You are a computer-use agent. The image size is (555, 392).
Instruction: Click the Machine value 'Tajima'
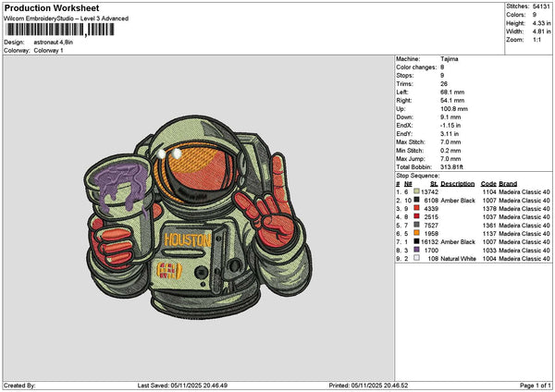coord(450,59)
